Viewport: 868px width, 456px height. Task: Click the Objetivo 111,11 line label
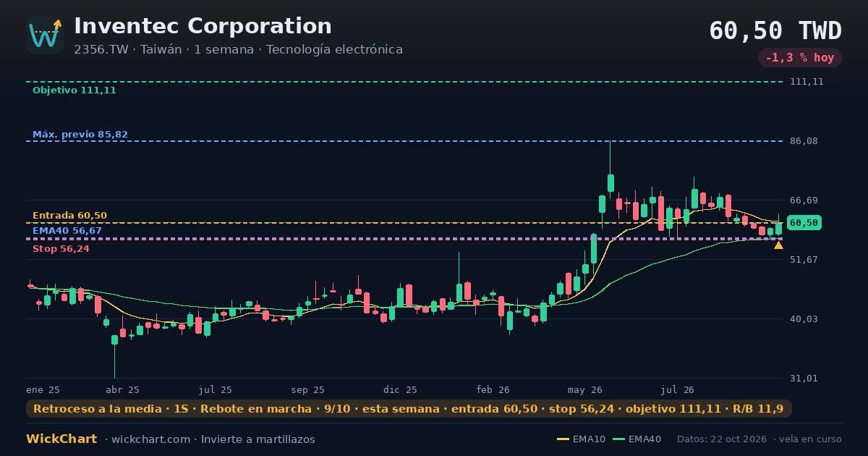[x=74, y=90]
